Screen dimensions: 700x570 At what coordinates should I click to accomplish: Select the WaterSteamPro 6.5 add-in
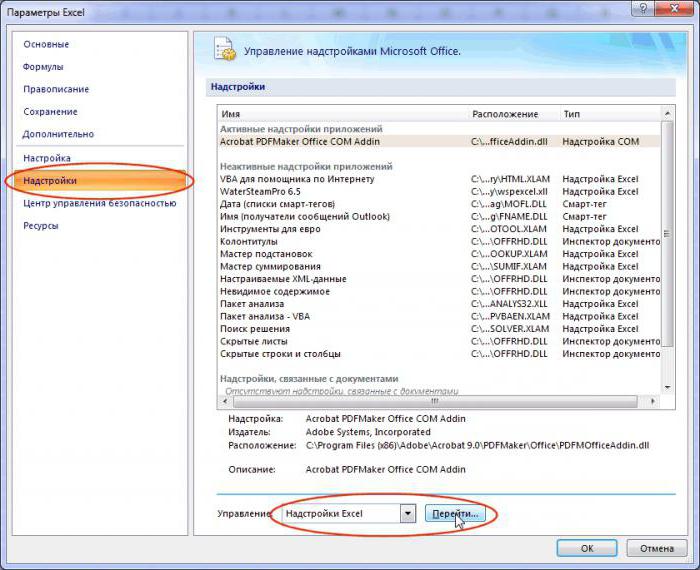click(x=439, y=191)
